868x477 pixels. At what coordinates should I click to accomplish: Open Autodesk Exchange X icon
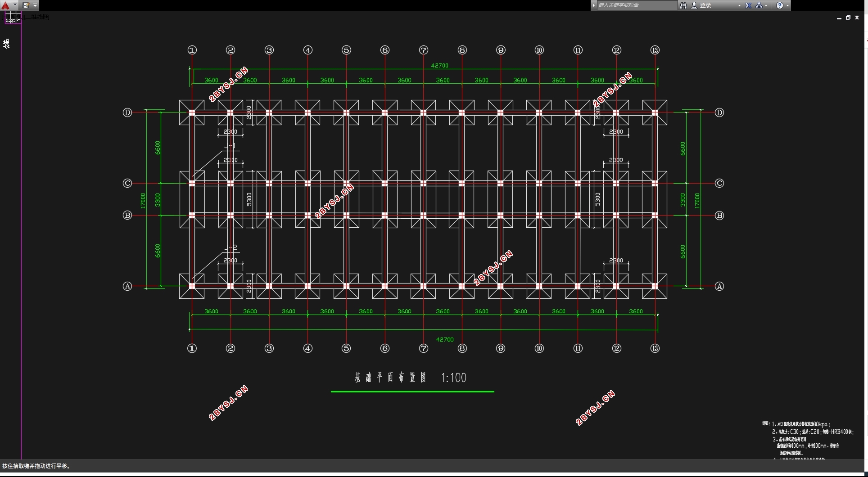(x=748, y=5)
